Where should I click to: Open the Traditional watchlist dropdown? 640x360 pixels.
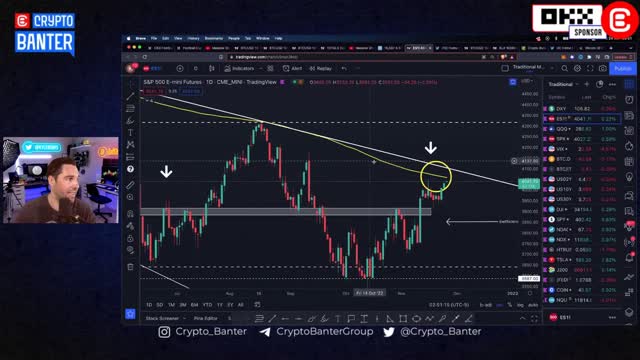click(x=563, y=84)
